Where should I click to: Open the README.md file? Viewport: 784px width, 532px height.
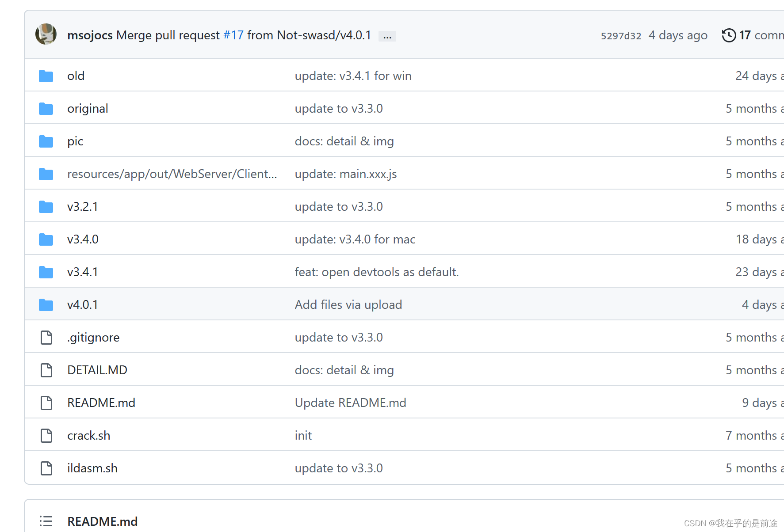[101, 403]
